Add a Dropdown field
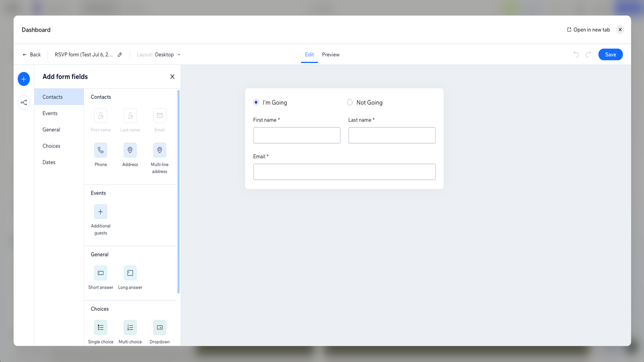 [159, 327]
